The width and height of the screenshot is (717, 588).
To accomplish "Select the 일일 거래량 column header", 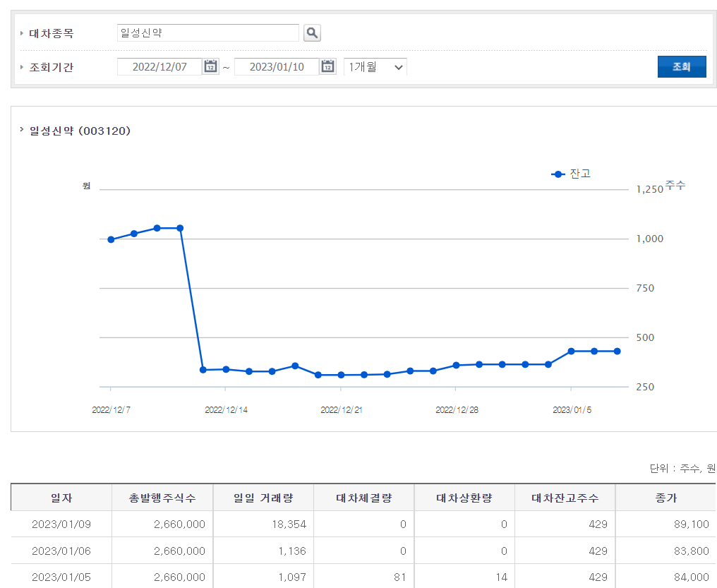I will 263,498.
